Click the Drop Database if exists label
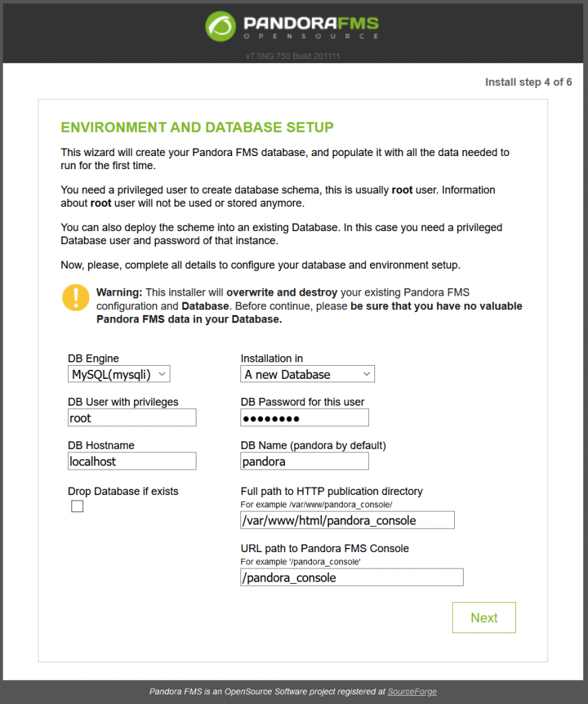The height and width of the screenshot is (704, 588). click(123, 491)
